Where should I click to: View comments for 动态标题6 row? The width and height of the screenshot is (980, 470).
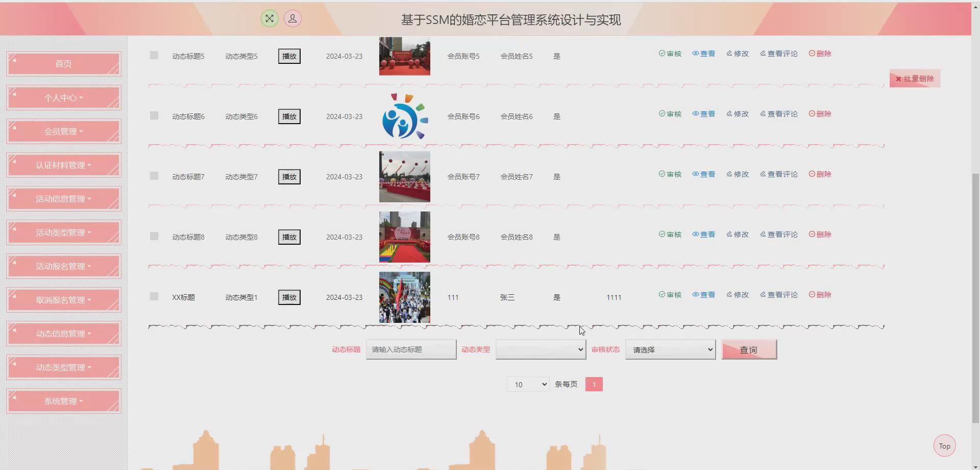pos(779,114)
